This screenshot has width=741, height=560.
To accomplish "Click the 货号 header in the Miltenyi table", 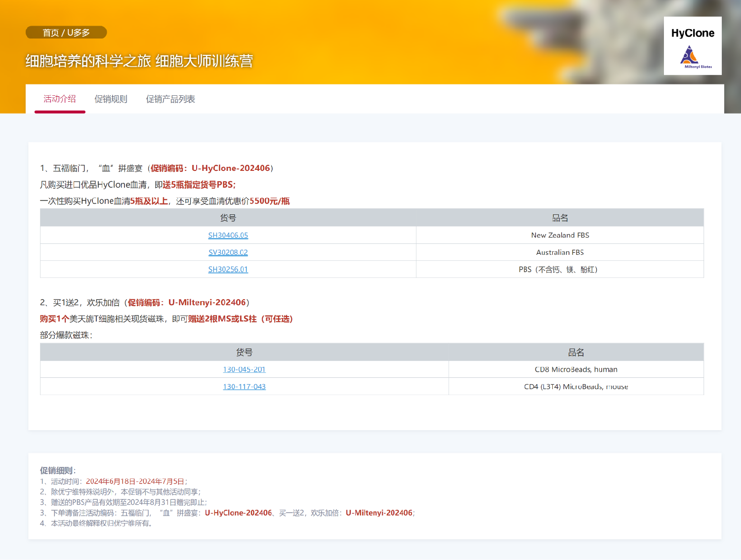I will coord(244,353).
